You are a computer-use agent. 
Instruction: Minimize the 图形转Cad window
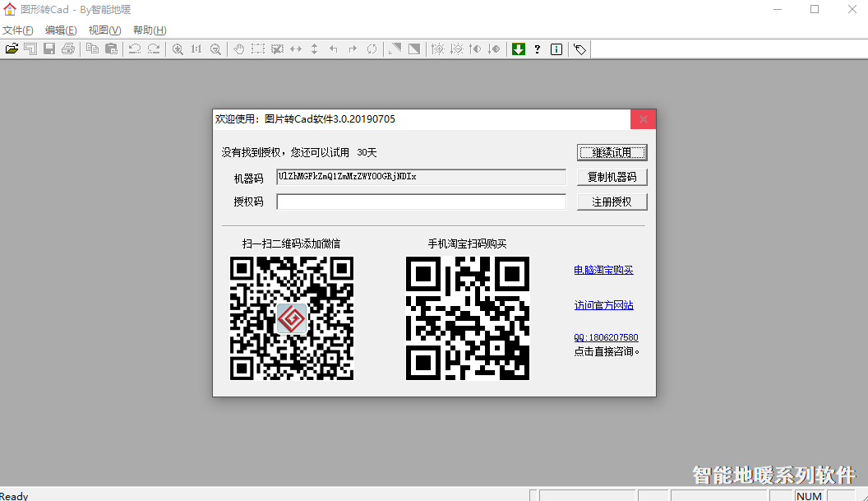pyautogui.click(x=778, y=9)
